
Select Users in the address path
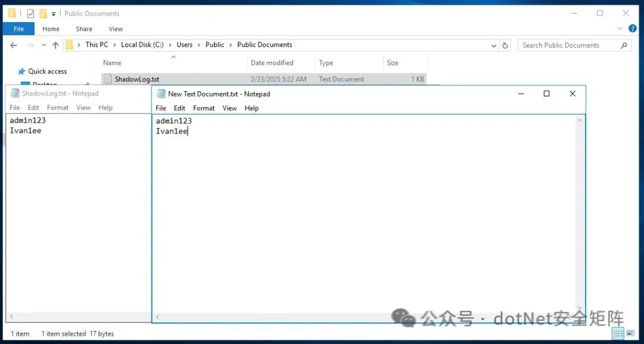click(x=184, y=45)
